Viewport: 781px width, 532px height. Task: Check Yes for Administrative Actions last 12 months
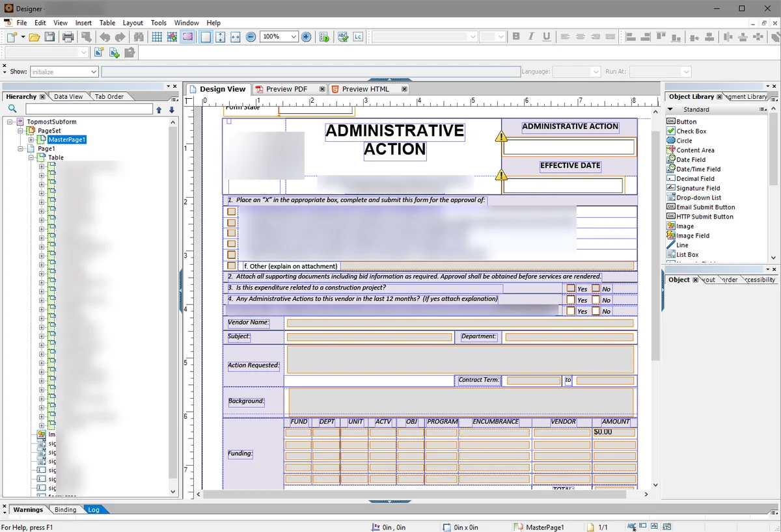click(571, 300)
